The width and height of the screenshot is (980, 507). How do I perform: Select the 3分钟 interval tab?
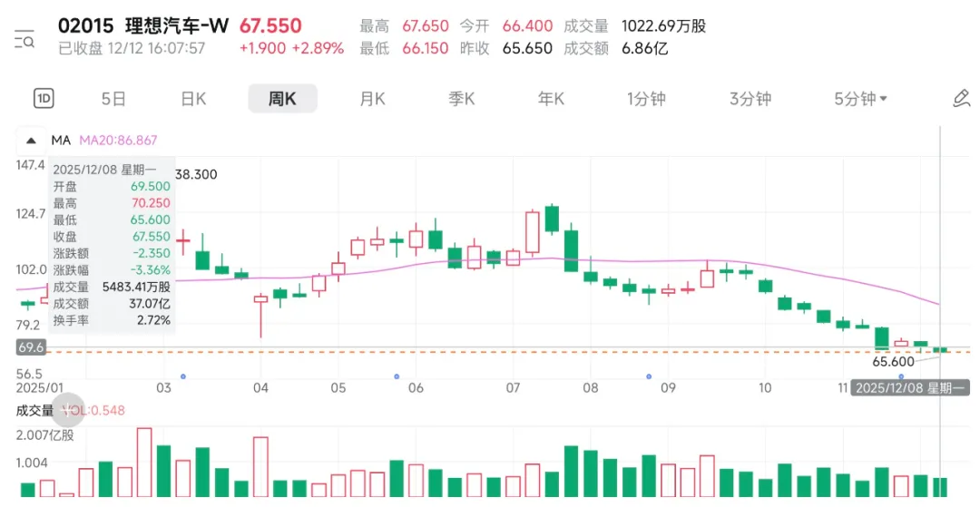coord(750,99)
